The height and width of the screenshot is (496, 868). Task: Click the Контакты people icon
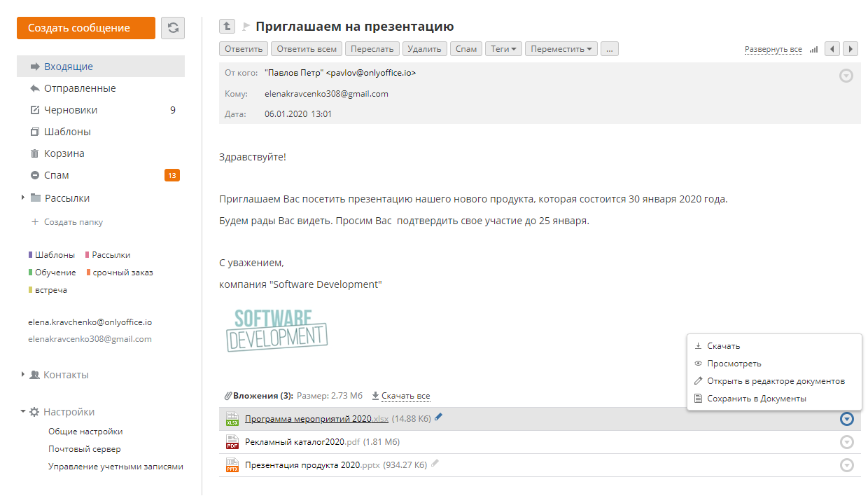tap(35, 375)
